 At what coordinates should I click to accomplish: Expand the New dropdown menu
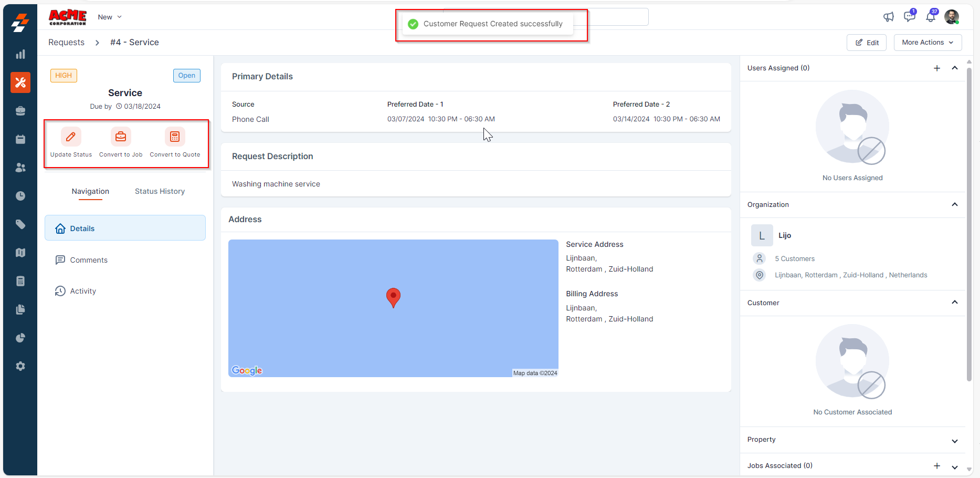pos(110,17)
